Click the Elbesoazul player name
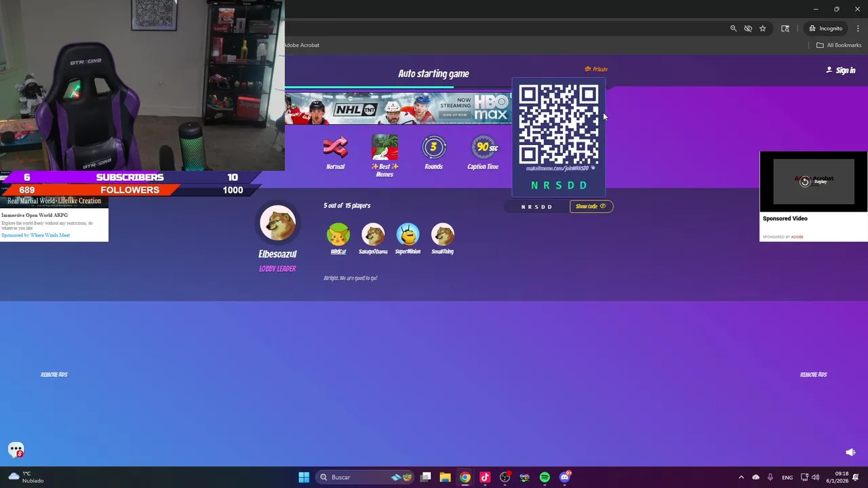This screenshot has width=868, height=488. click(x=277, y=253)
